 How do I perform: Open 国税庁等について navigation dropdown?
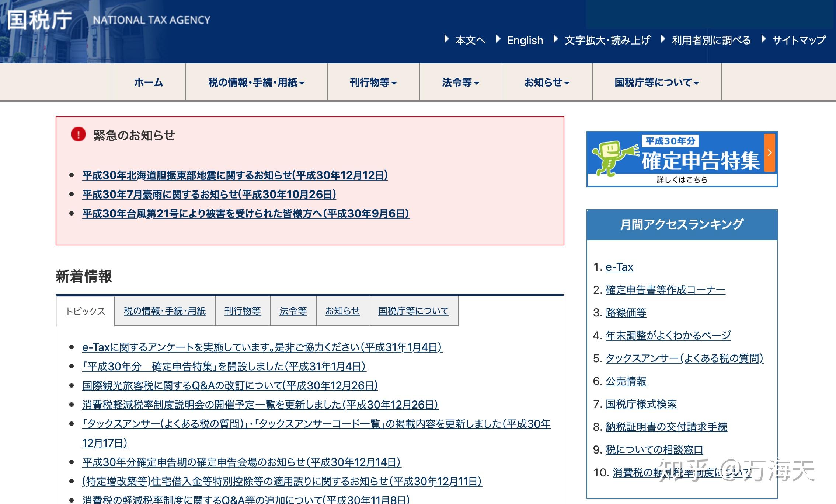[656, 83]
